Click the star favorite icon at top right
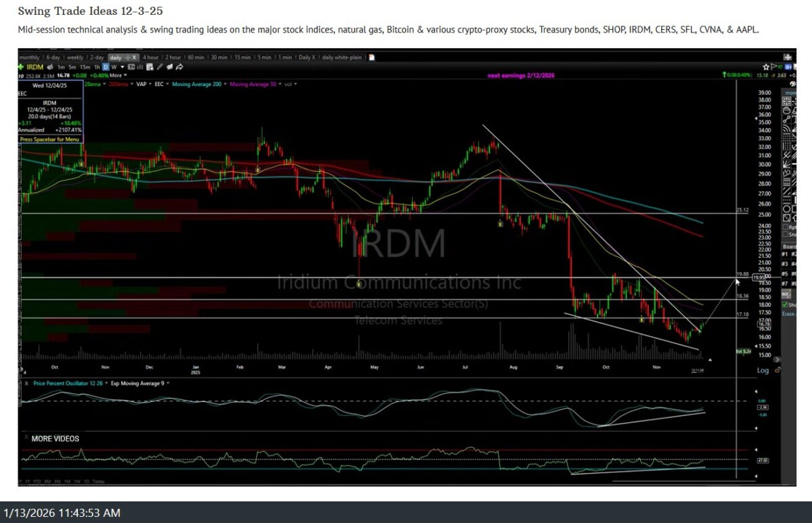Viewport: 812px width, 523px height. pyautogui.click(x=765, y=67)
